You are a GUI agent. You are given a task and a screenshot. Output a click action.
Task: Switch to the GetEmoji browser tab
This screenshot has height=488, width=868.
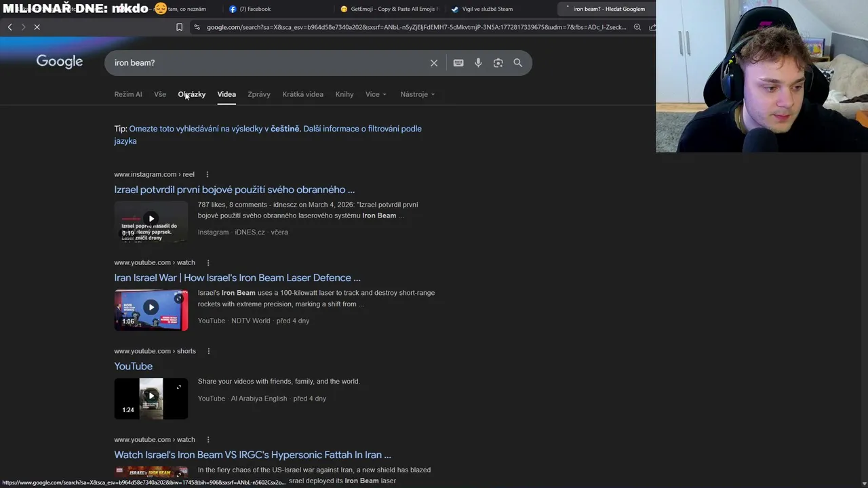(390, 9)
